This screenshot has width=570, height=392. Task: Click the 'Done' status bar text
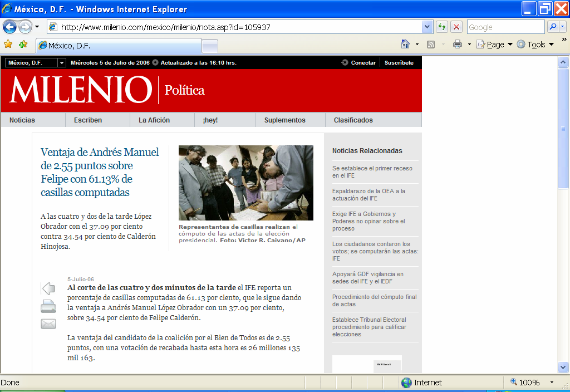(x=10, y=383)
